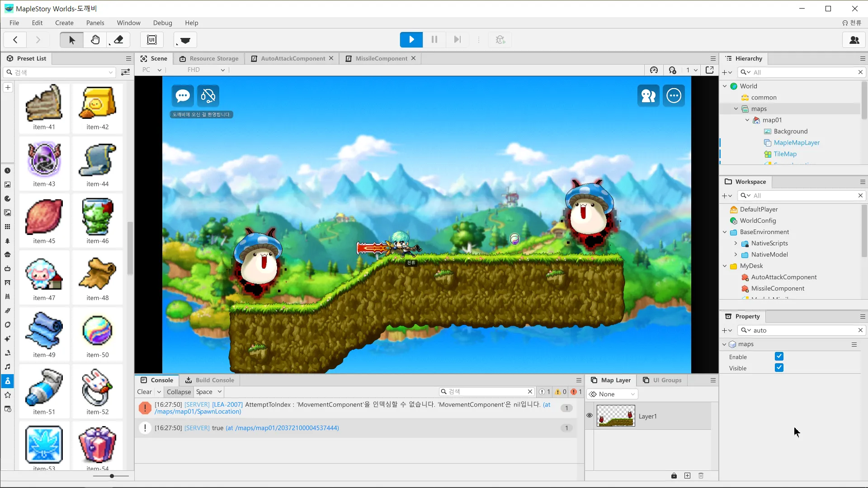Screen dimensions: 868x488
Task: Lock the layer in Map Layer panel
Action: click(x=674, y=475)
